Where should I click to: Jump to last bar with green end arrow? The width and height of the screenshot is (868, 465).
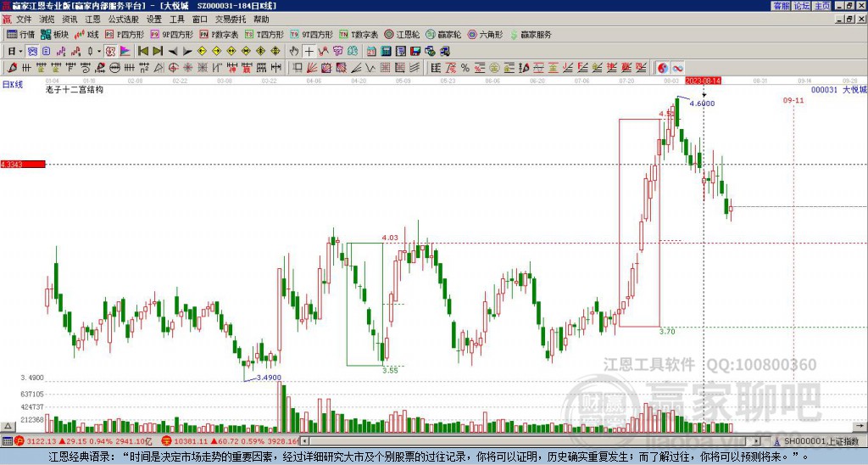tap(158, 52)
